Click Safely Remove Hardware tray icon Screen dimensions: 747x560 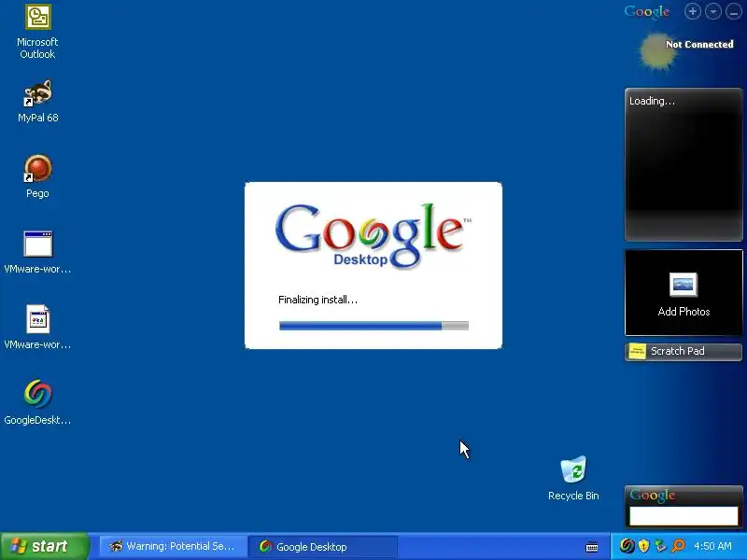click(x=661, y=546)
